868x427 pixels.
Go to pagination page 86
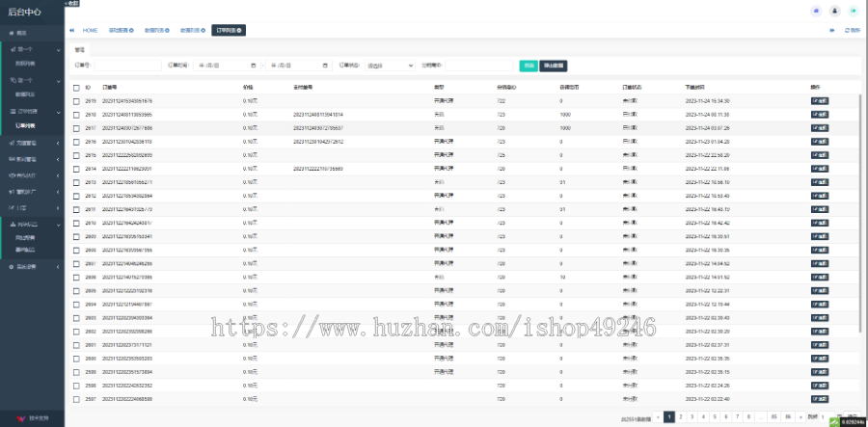pos(788,416)
